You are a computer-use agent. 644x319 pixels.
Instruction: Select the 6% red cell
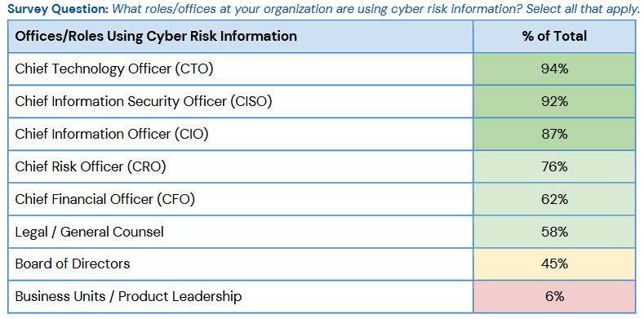(x=554, y=296)
